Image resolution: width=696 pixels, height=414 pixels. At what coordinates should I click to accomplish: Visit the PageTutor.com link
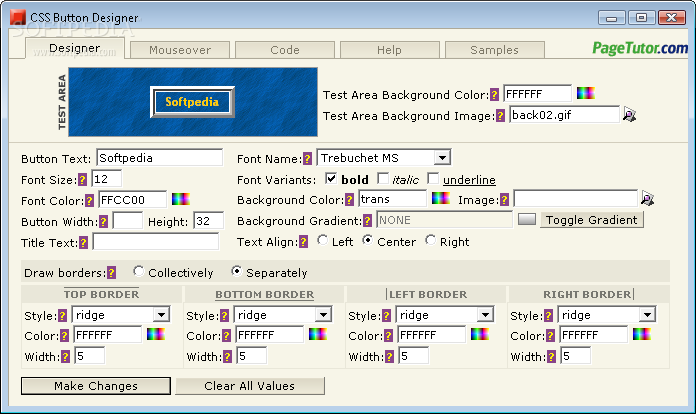tap(640, 48)
